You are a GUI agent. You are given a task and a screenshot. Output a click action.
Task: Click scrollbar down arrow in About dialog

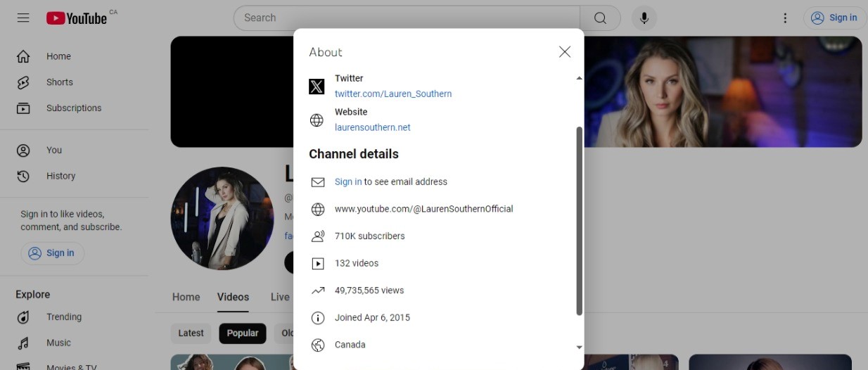(x=580, y=347)
